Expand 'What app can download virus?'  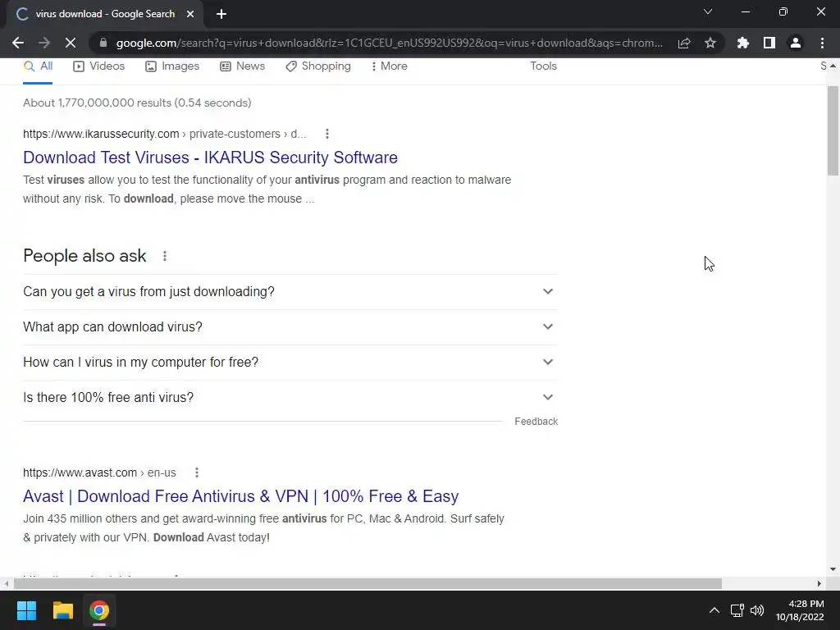click(x=290, y=326)
